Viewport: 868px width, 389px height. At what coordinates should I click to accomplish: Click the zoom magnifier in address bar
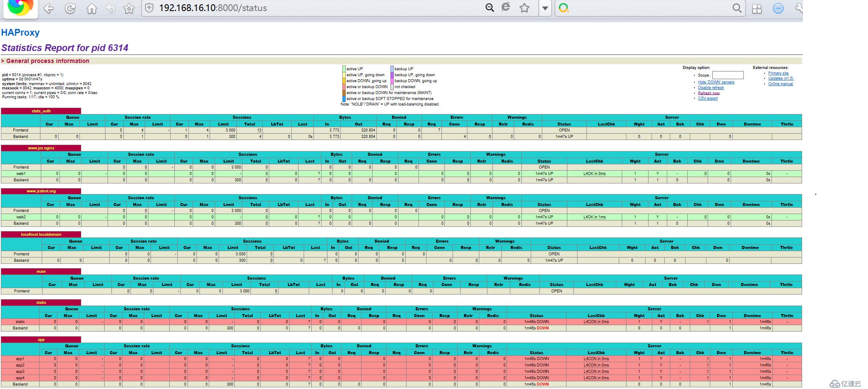pos(490,8)
